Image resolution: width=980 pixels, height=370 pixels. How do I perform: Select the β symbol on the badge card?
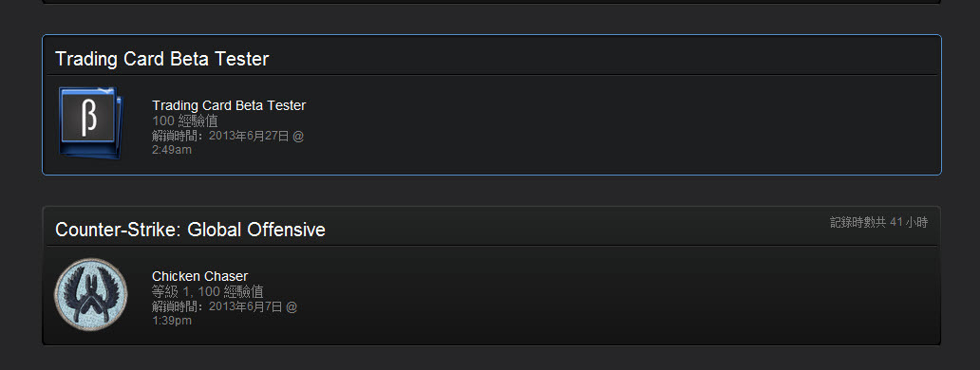coord(89,117)
